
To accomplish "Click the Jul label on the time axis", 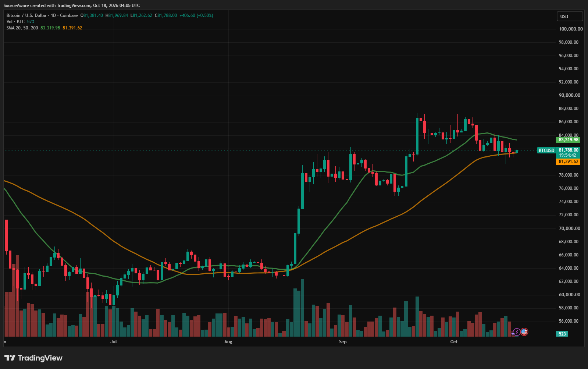I will (114, 342).
